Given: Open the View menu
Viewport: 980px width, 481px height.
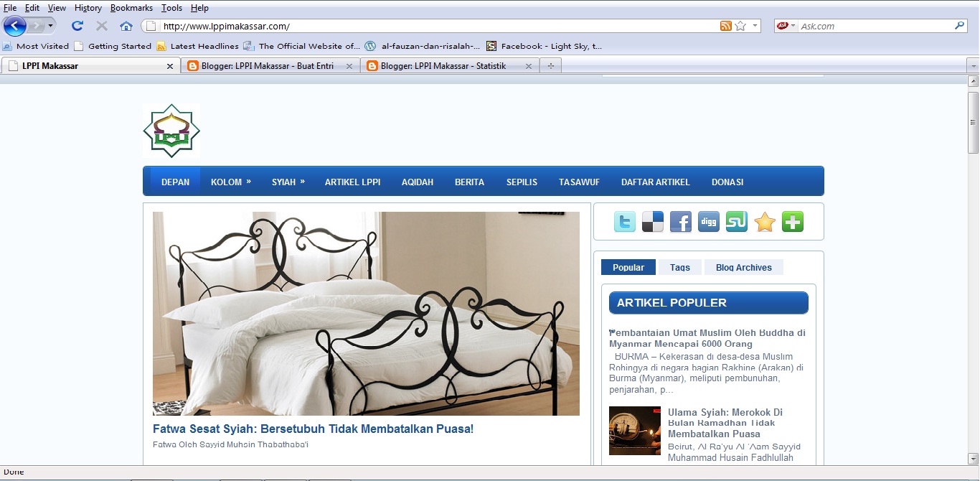Looking at the screenshot, I should (x=57, y=8).
